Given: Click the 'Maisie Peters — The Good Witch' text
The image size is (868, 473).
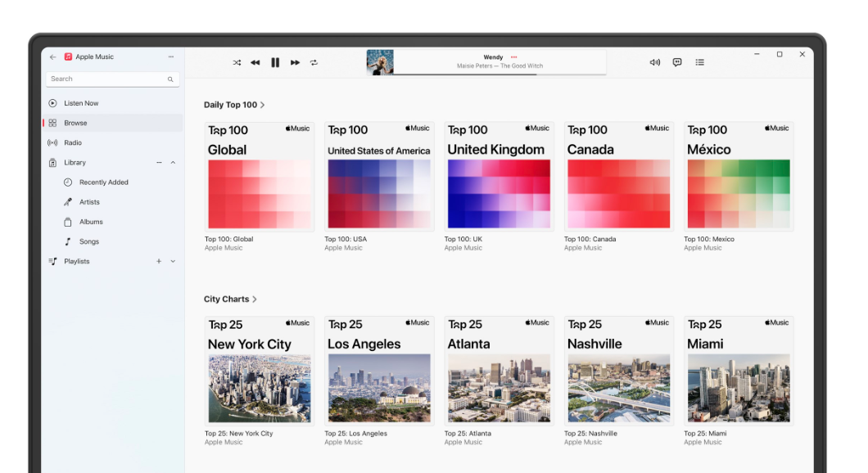Looking at the screenshot, I should [x=500, y=65].
